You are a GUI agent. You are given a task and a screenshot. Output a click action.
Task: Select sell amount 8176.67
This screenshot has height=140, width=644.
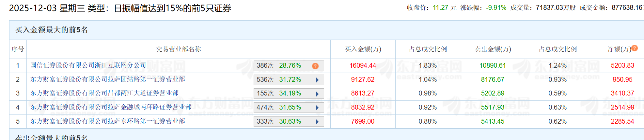493,79
